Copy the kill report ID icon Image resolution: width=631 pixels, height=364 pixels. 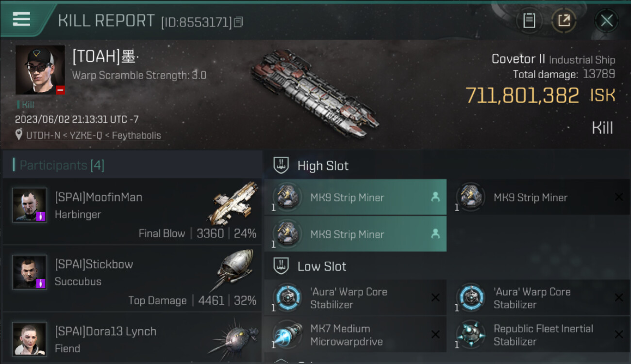pos(238,22)
